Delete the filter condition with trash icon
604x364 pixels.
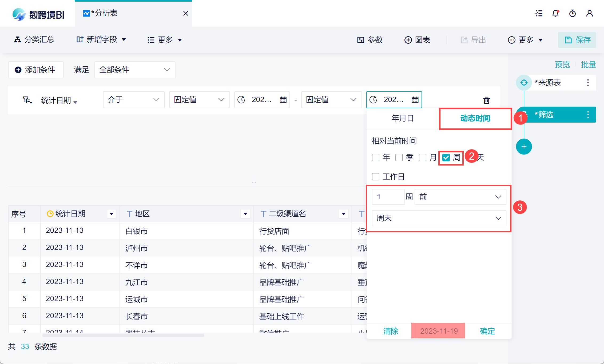[x=486, y=100]
